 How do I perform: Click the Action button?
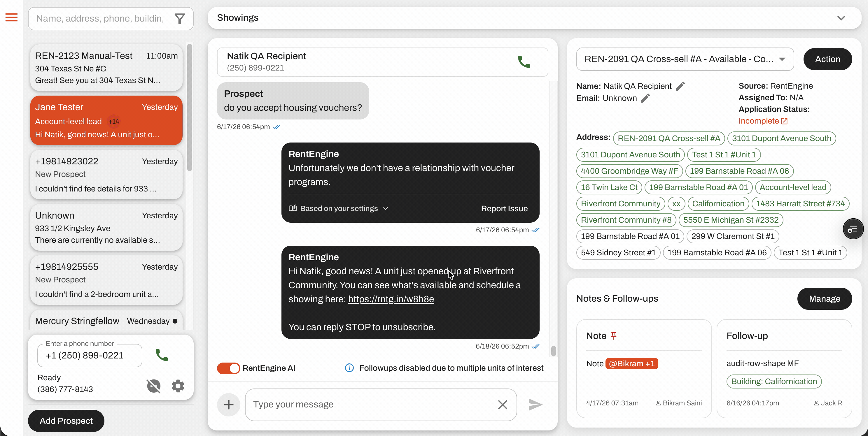click(x=827, y=59)
